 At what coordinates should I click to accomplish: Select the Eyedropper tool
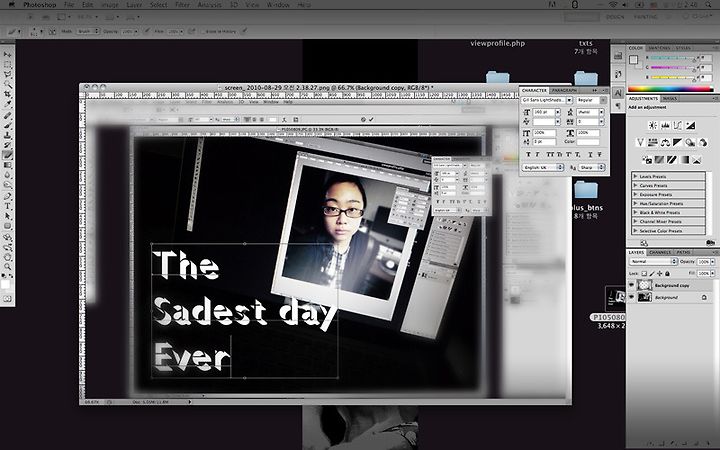[8, 104]
